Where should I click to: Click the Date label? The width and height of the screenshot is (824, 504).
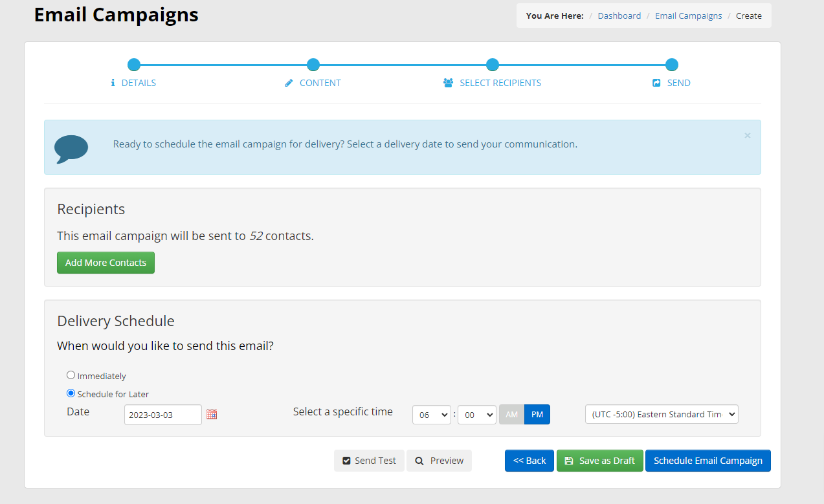[78, 412]
